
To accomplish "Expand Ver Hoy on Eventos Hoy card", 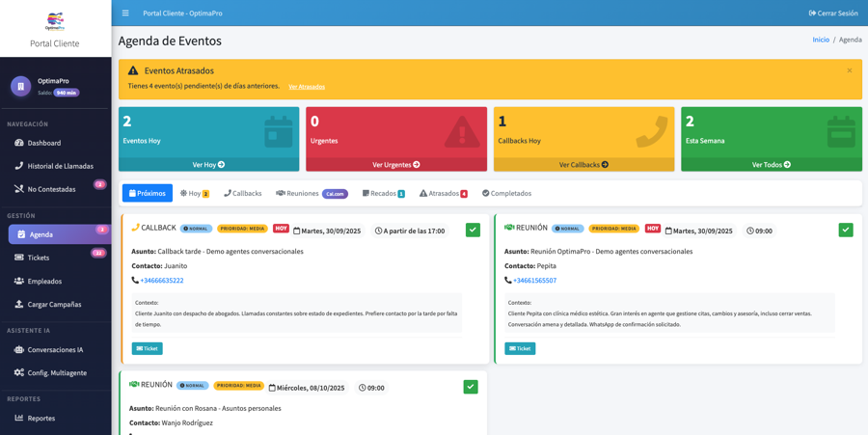I will pos(208,165).
